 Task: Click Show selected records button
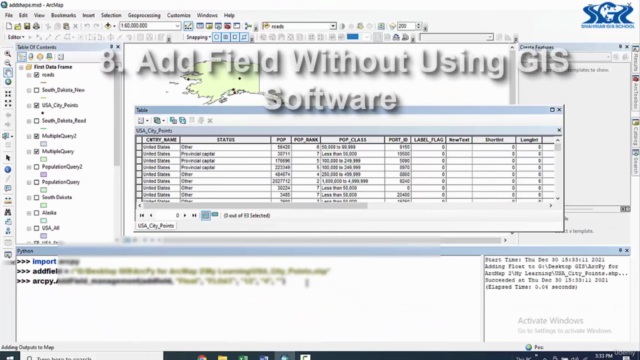point(215,215)
